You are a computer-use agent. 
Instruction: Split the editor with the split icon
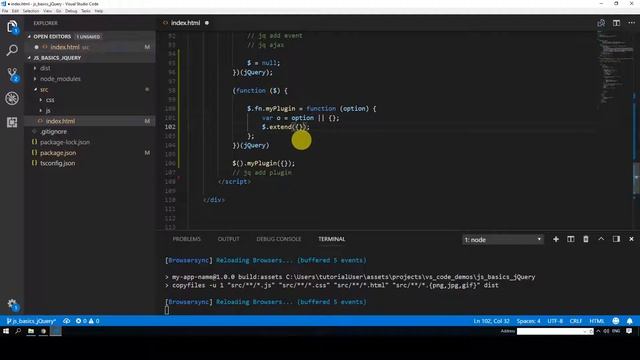pos(616,23)
